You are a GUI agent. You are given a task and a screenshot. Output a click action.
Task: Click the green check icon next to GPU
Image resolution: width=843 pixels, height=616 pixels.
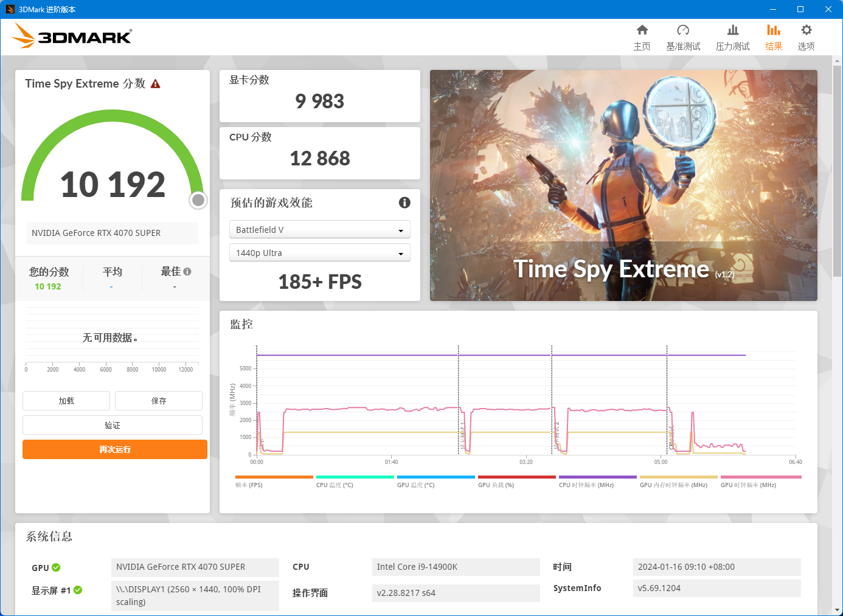56,567
